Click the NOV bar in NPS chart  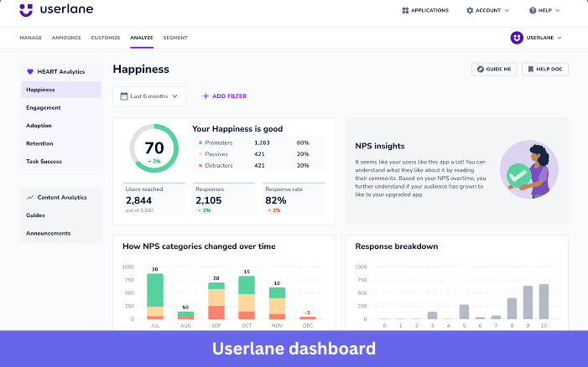coord(277,303)
